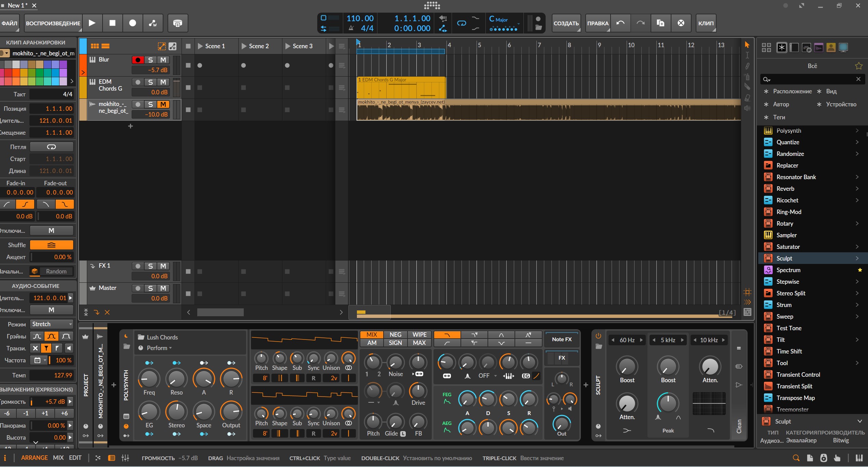This screenshot has height=467, width=868.
Task: Select the Knife tool in arranger
Action: click(747, 87)
